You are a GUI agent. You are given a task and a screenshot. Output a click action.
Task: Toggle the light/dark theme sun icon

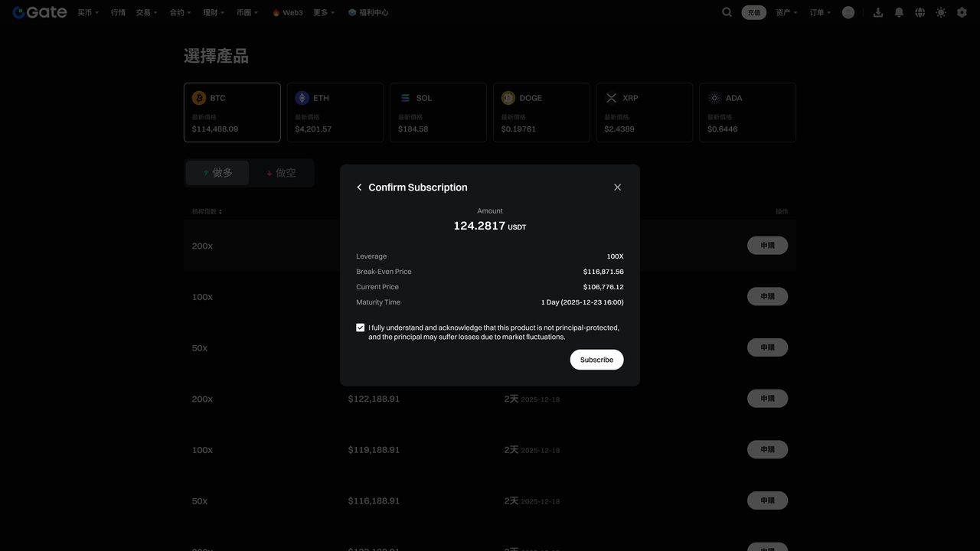click(940, 12)
